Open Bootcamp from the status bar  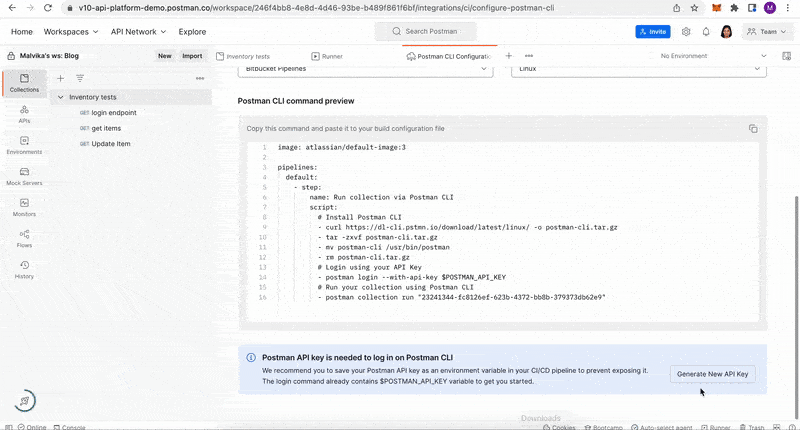(x=604, y=427)
